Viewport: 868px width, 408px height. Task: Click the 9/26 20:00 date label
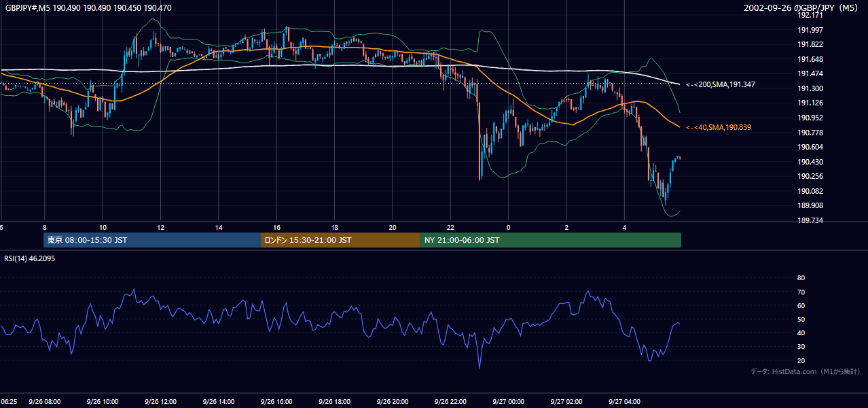click(x=393, y=402)
